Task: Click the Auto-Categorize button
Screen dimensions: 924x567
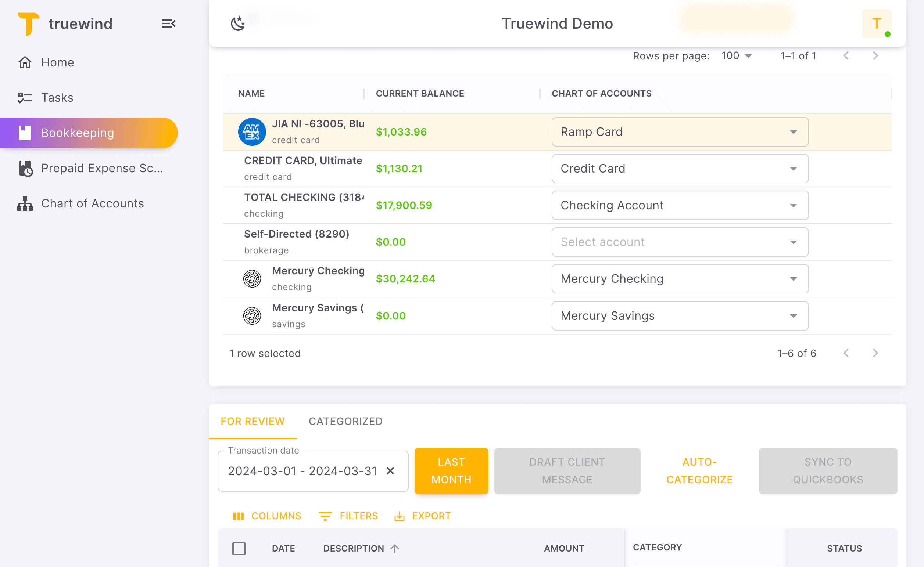Action: pos(699,471)
